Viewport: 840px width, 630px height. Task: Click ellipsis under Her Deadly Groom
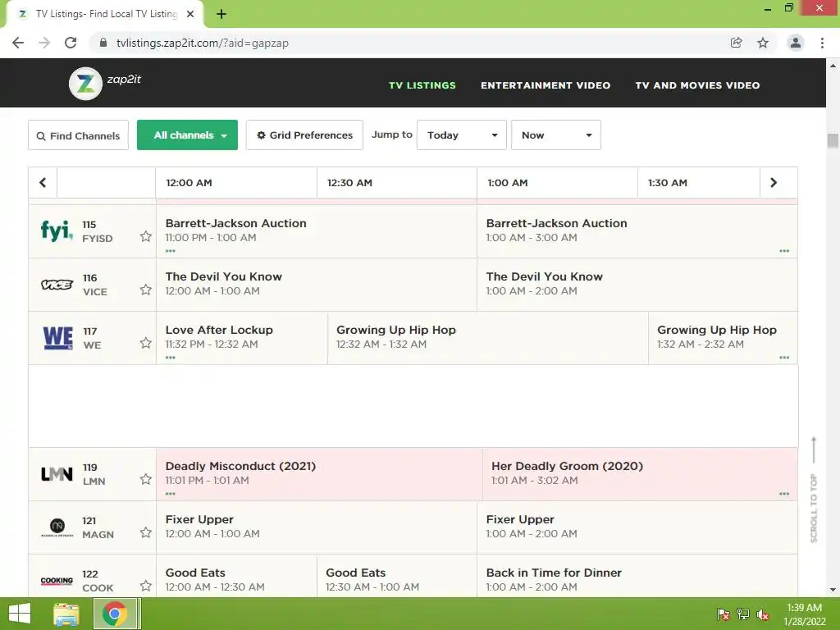(784, 493)
